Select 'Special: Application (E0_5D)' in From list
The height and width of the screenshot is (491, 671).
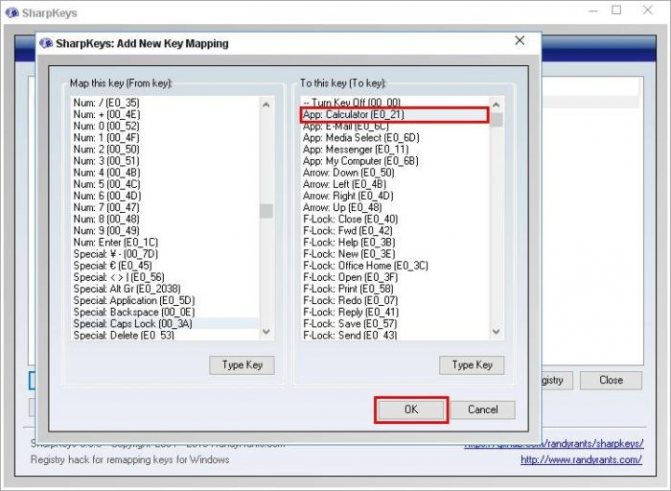pos(165,301)
